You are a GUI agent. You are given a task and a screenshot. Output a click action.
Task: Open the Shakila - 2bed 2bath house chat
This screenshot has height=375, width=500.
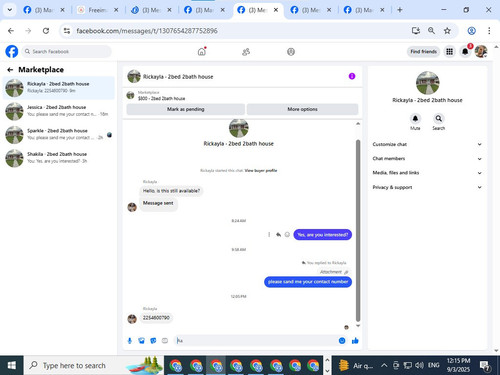[59, 158]
